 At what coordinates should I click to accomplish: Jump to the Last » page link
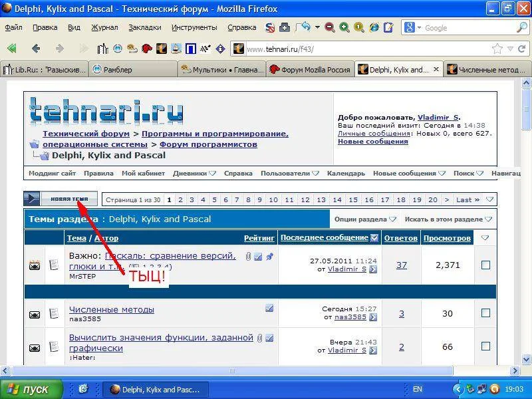(x=468, y=200)
